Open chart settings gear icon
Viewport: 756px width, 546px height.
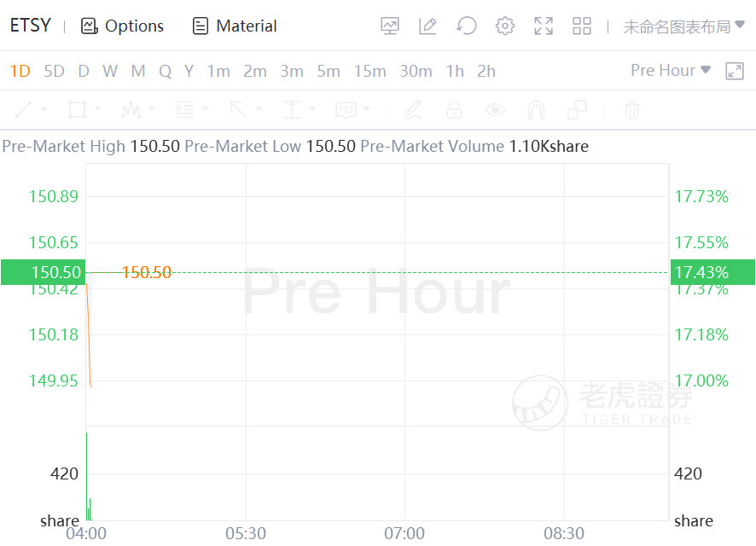(505, 26)
